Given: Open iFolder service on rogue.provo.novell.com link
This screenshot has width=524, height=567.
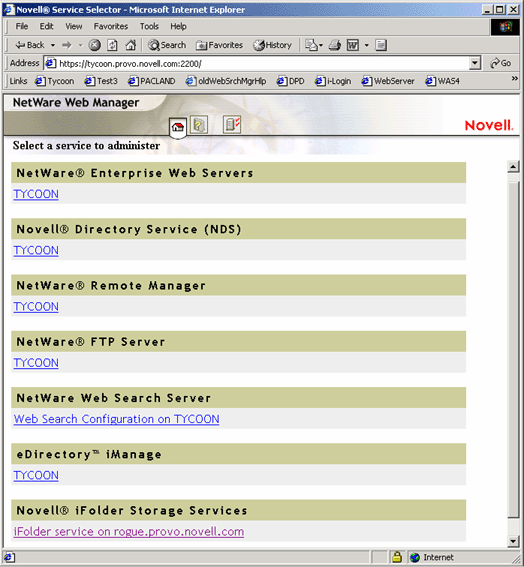Looking at the screenshot, I should coord(129,532).
